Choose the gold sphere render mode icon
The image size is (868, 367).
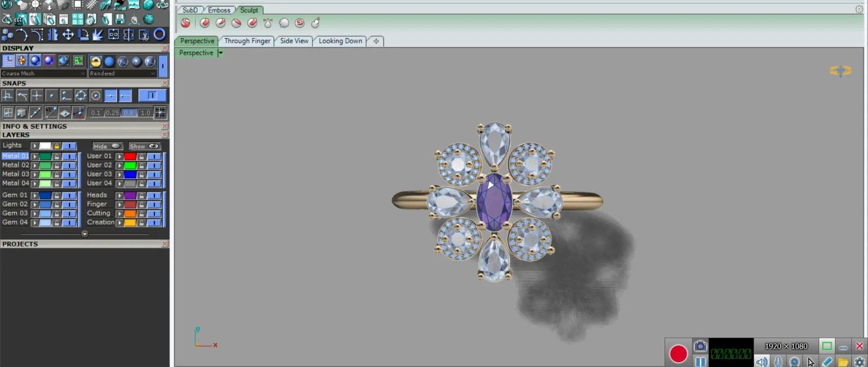click(x=95, y=61)
